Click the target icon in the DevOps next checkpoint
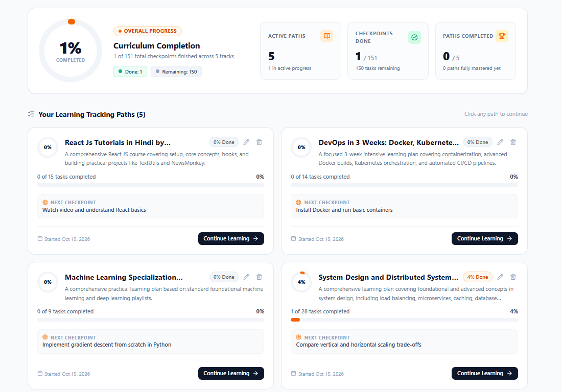This screenshot has width=562, height=392. tap(298, 202)
